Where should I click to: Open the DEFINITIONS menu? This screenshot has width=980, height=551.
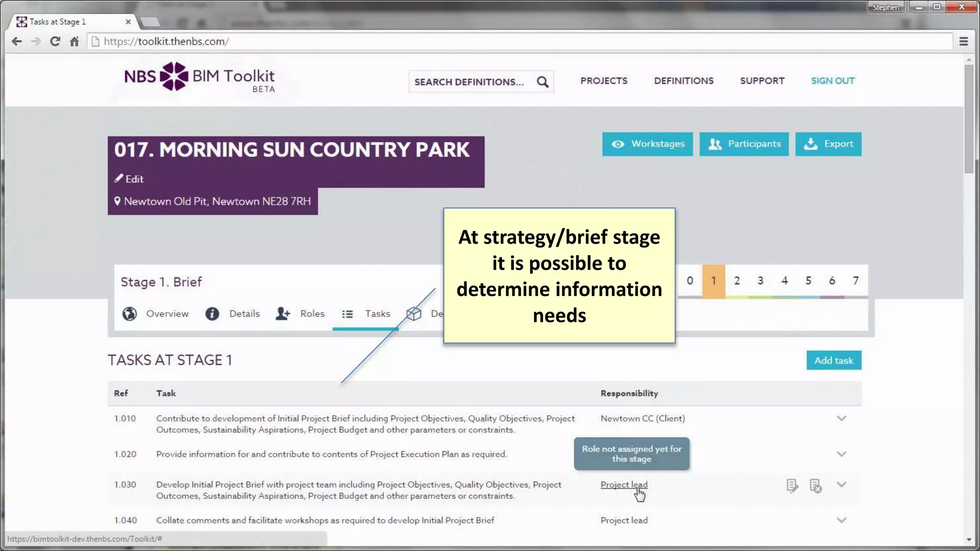tap(684, 81)
